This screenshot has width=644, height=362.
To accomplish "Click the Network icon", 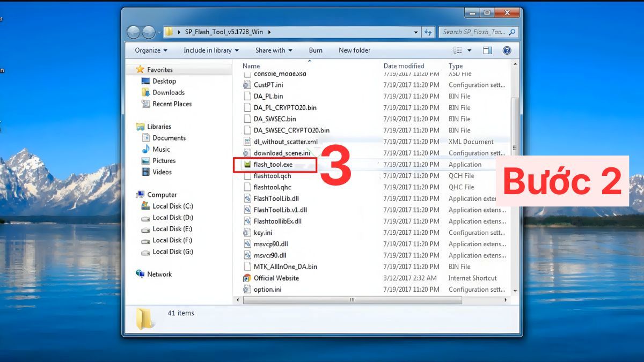I will pyautogui.click(x=140, y=274).
